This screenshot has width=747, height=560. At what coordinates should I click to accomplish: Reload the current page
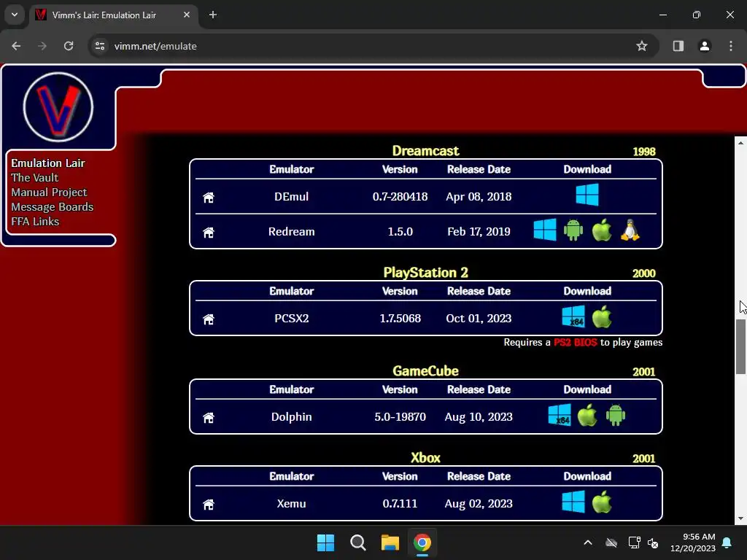(69, 46)
